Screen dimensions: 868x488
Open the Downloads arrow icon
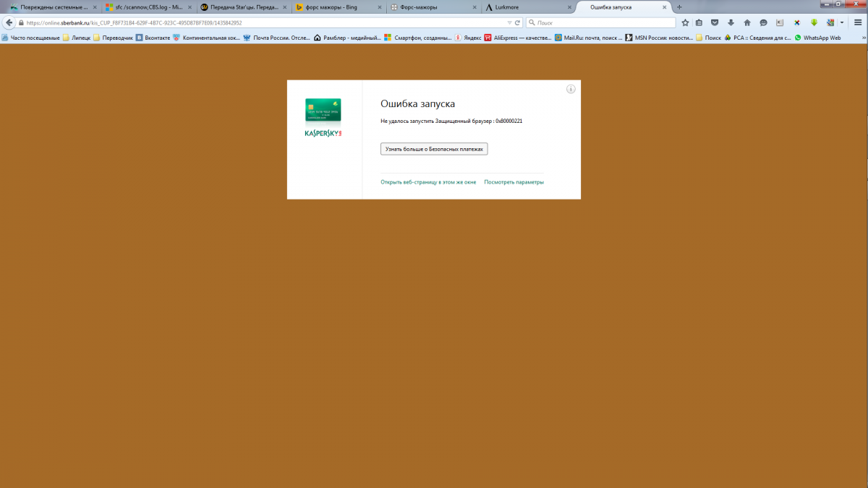click(731, 22)
